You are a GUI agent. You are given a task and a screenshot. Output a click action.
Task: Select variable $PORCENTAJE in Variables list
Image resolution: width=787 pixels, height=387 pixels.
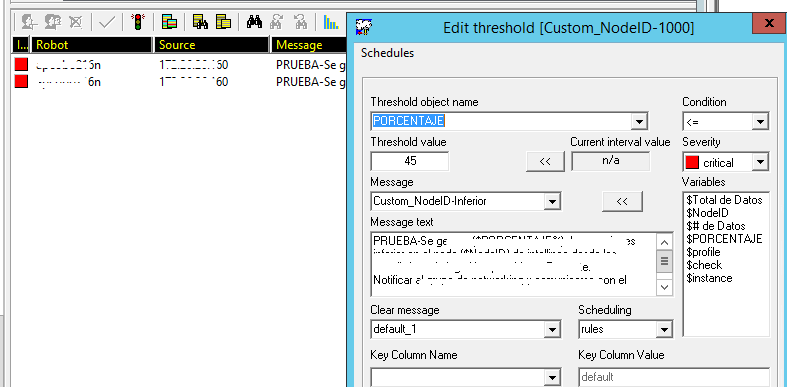click(724, 239)
